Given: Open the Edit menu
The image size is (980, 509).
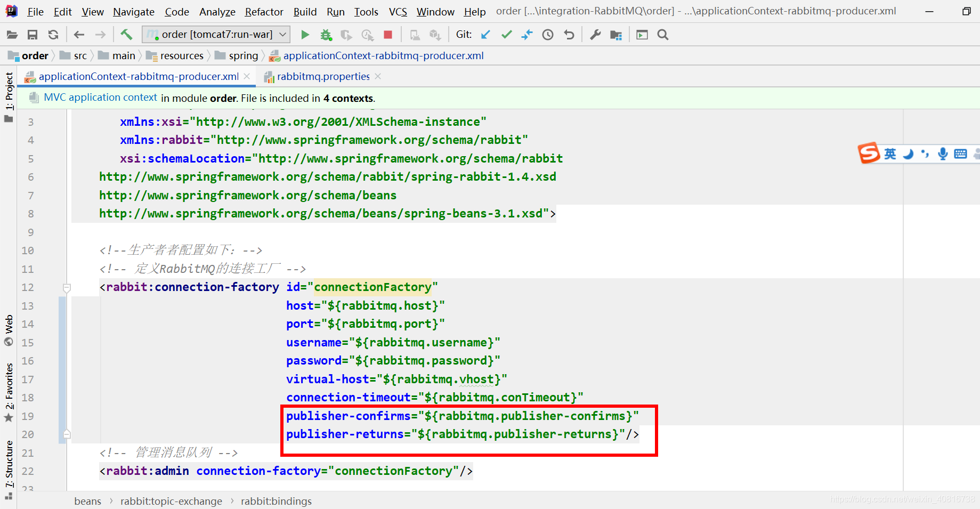Looking at the screenshot, I should (x=62, y=11).
